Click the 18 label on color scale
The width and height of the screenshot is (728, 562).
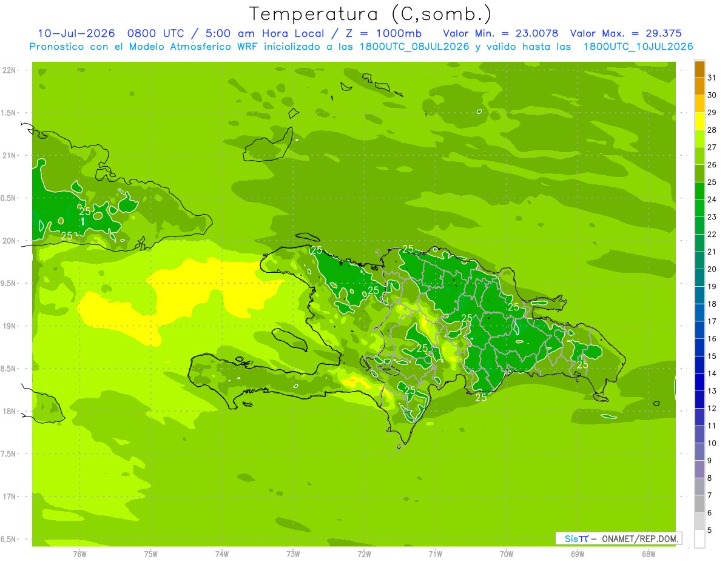tap(712, 304)
